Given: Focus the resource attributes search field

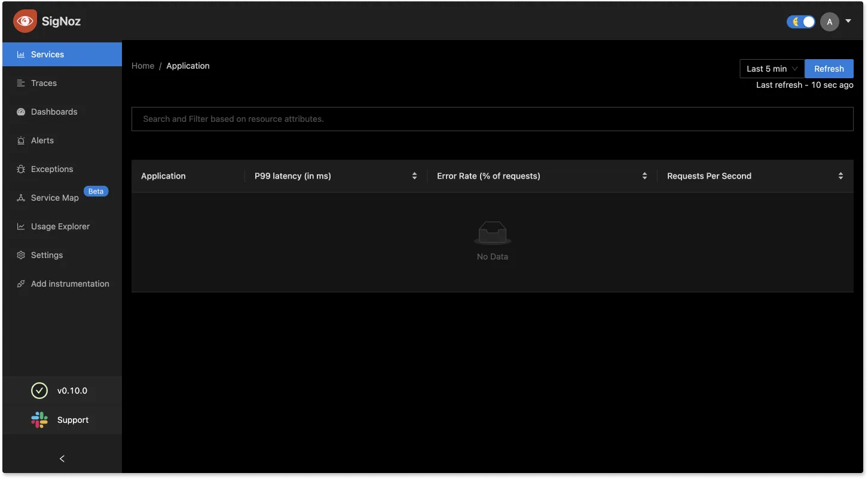Looking at the screenshot, I should click(x=493, y=119).
